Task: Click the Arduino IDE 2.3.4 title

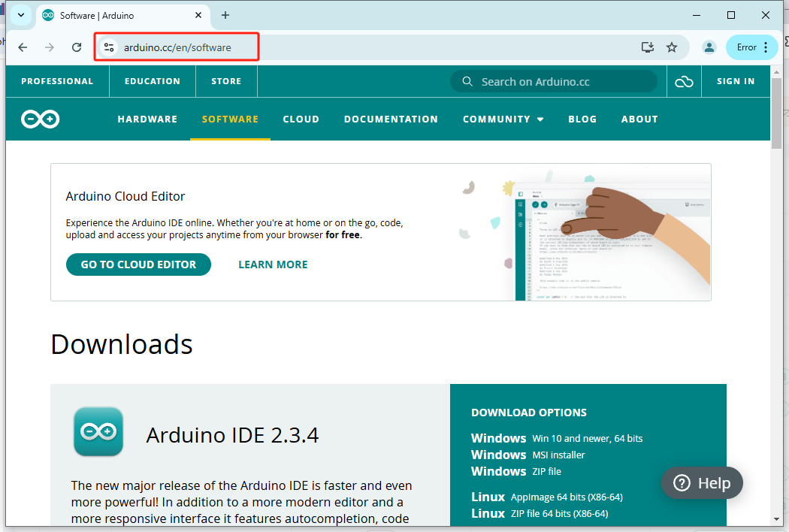Action: pyautogui.click(x=232, y=435)
